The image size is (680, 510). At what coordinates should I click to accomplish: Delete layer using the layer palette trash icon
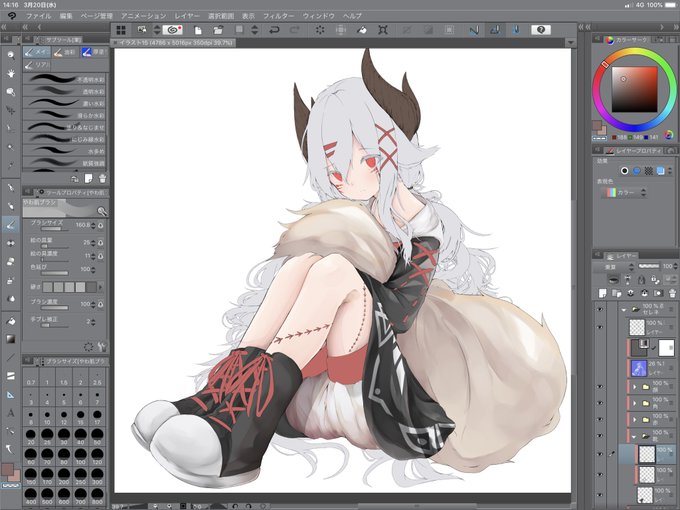pos(672,294)
